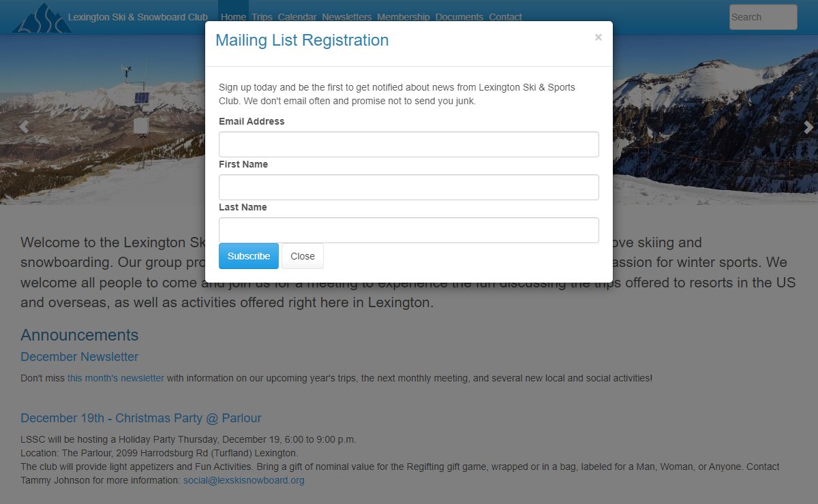Click the social@lexskisnowboard.org email link
The image size is (818, 504).
pyautogui.click(x=243, y=480)
